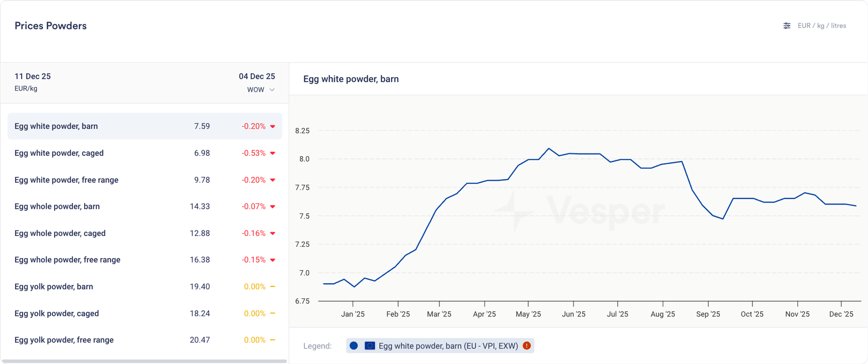Click the chart line peak near May '25
This screenshot has width=868, height=364.
[549, 149]
